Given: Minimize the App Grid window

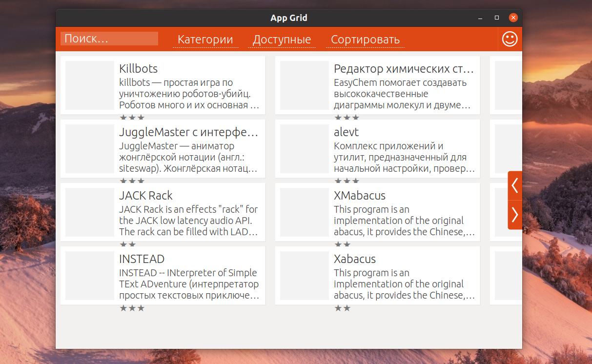Looking at the screenshot, I should click(480, 18).
